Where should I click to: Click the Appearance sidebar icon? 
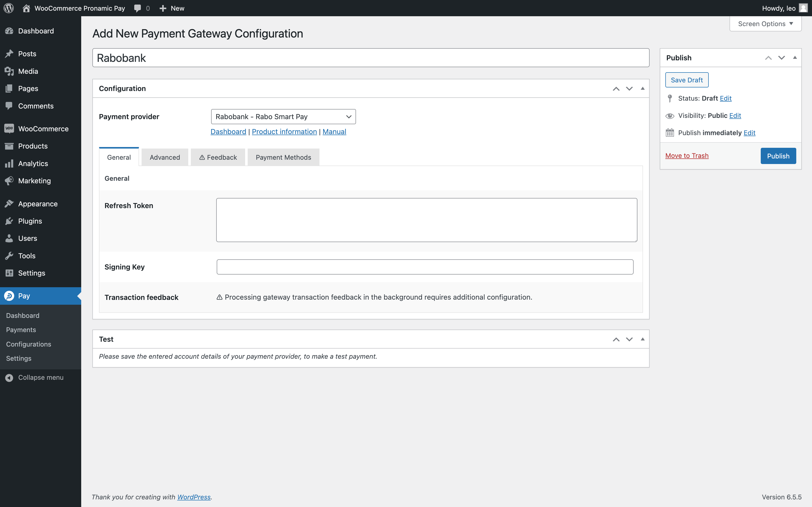tap(9, 203)
